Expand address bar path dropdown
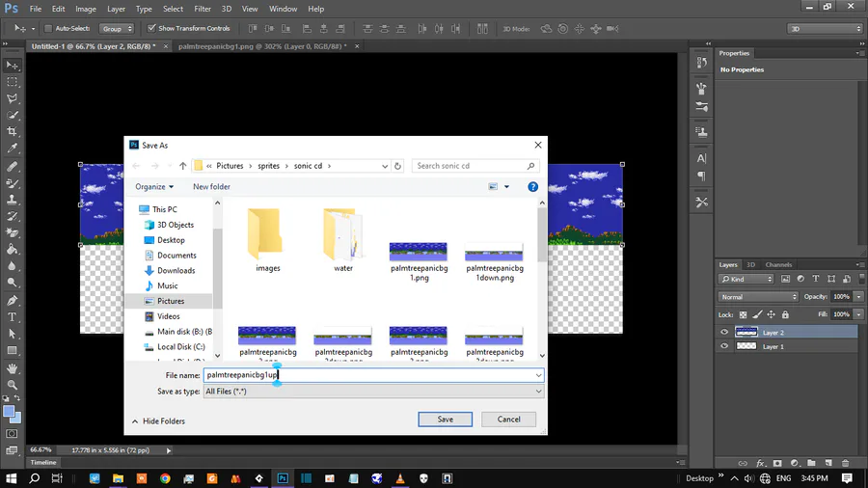Image resolution: width=868 pixels, height=488 pixels. 385,166
